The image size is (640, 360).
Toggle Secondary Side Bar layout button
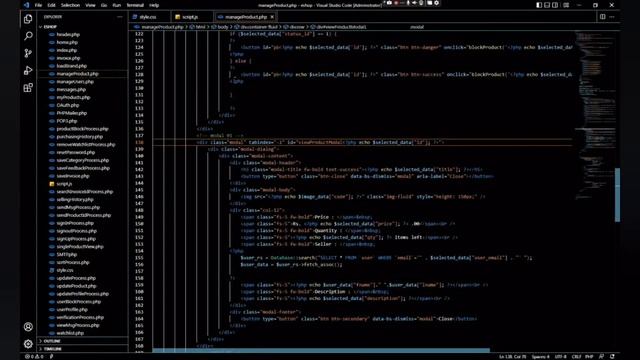(555, 5)
